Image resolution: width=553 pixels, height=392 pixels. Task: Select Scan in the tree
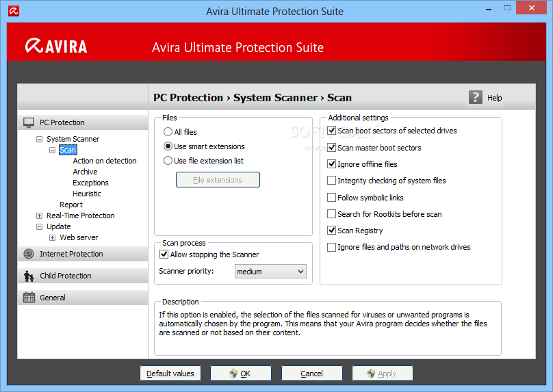pyautogui.click(x=68, y=150)
